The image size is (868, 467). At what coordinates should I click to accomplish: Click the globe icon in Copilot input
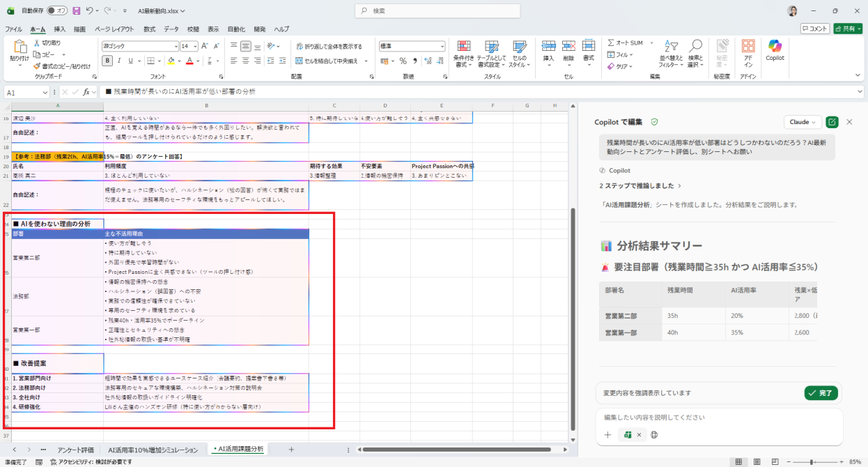(654, 434)
